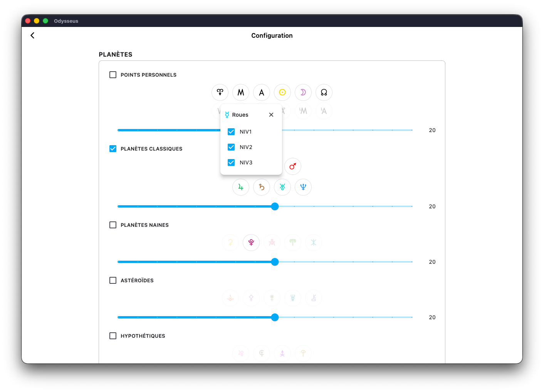
Task: Go back using the arrow button
Action: click(32, 35)
